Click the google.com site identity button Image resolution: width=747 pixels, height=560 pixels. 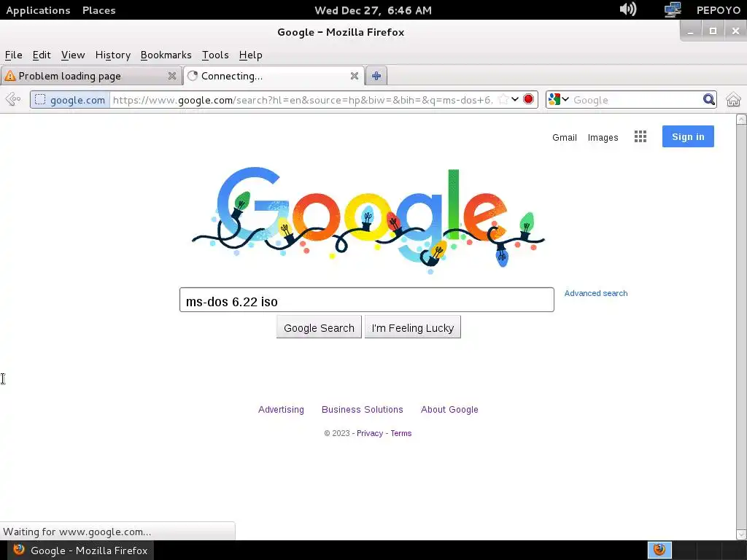(x=71, y=99)
